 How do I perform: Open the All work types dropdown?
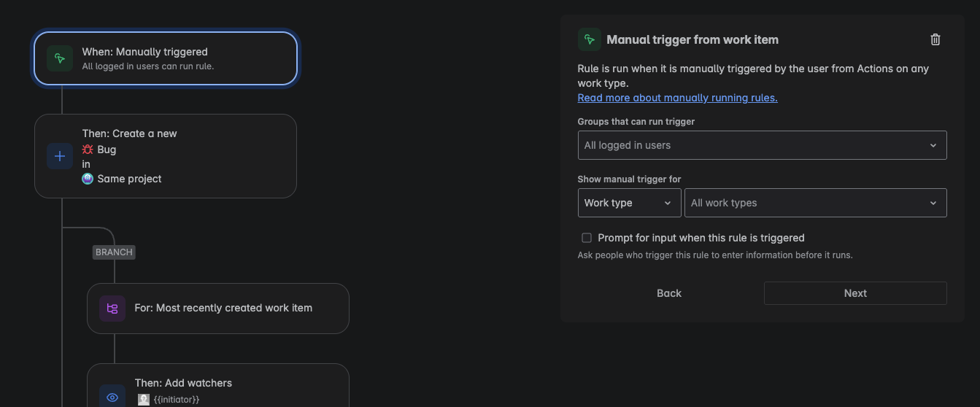point(815,203)
